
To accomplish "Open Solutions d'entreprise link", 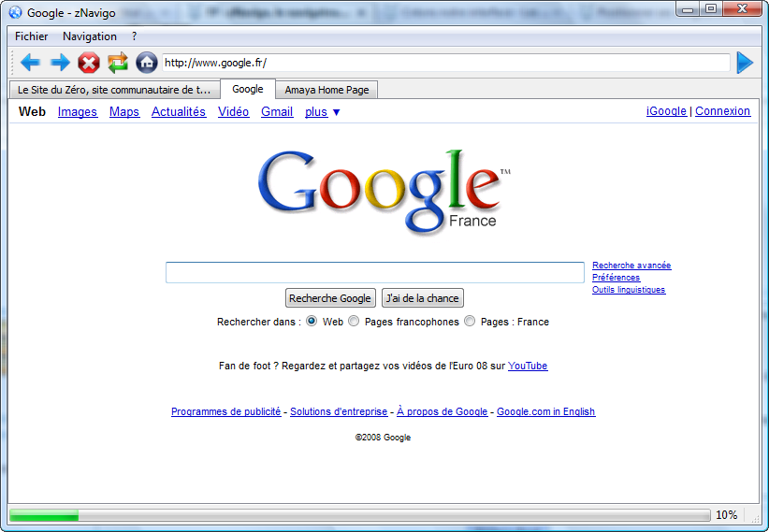I will pyautogui.click(x=339, y=412).
